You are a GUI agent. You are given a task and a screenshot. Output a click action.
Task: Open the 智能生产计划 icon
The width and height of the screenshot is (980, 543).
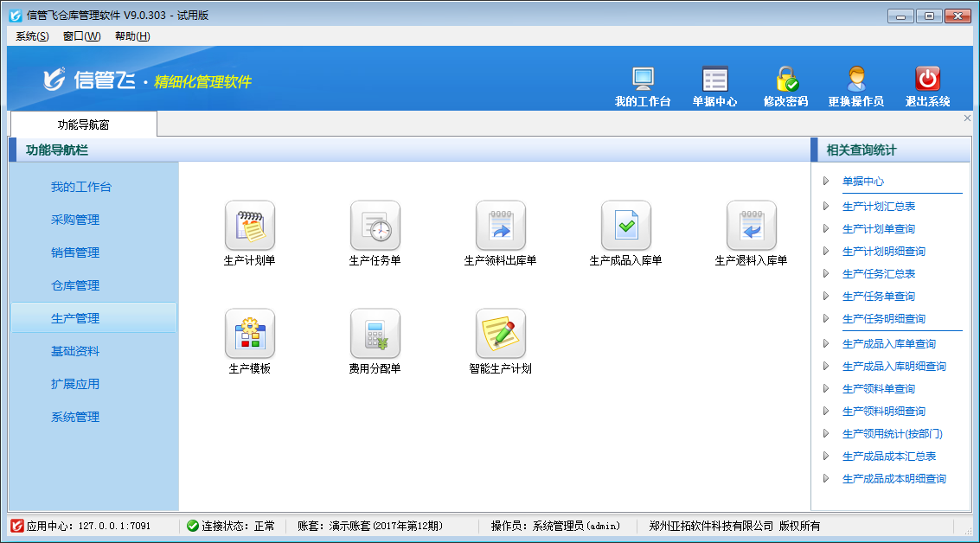[500, 334]
